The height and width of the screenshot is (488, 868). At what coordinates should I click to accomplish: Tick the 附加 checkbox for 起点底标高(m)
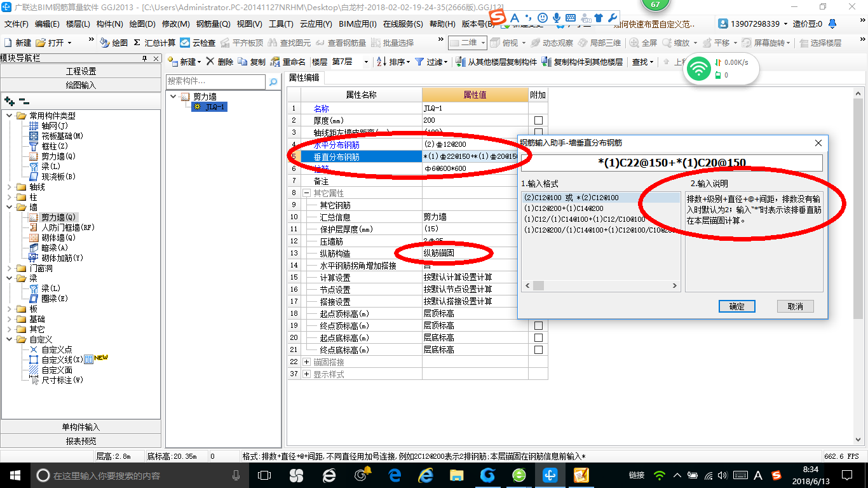[538, 337]
